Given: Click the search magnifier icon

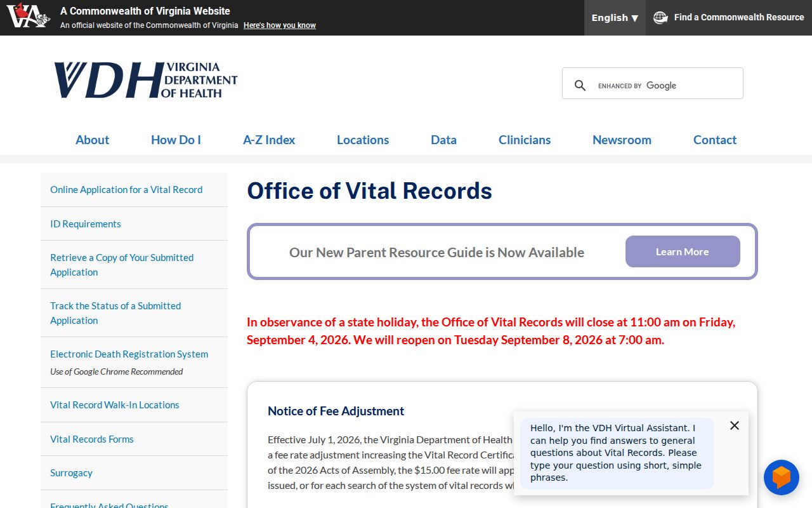Looking at the screenshot, I should (580, 85).
